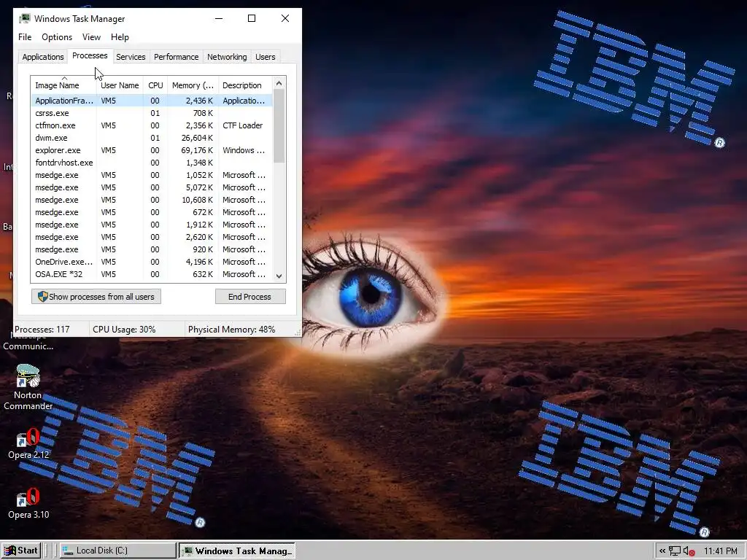This screenshot has height=560, width=747.
Task: Sort by the Description column header
Action: point(245,85)
